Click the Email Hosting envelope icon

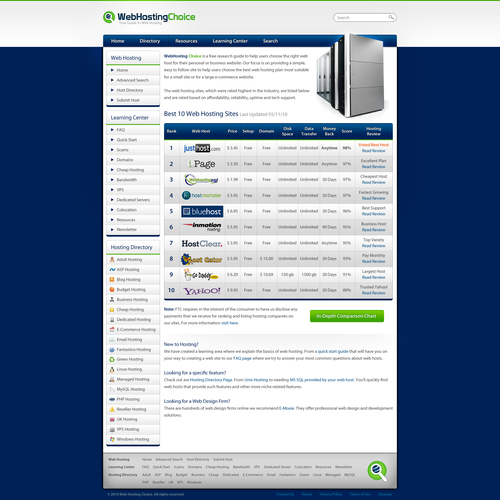tap(112, 339)
